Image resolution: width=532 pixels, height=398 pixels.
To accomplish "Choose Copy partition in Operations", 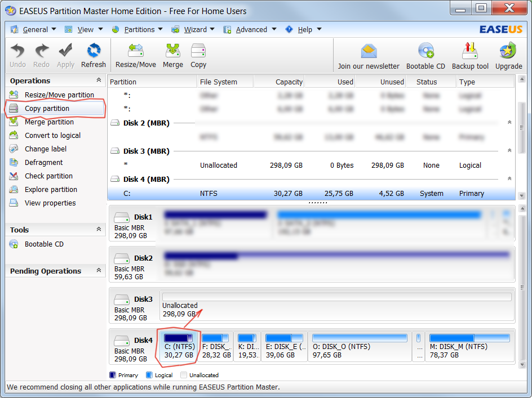I will click(x=55, y=109).
